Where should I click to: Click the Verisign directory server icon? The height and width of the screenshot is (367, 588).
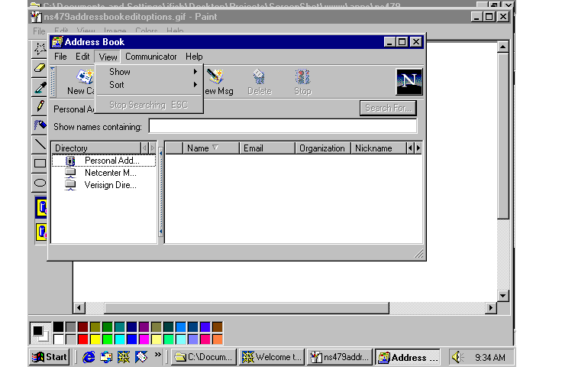[70, 185]
